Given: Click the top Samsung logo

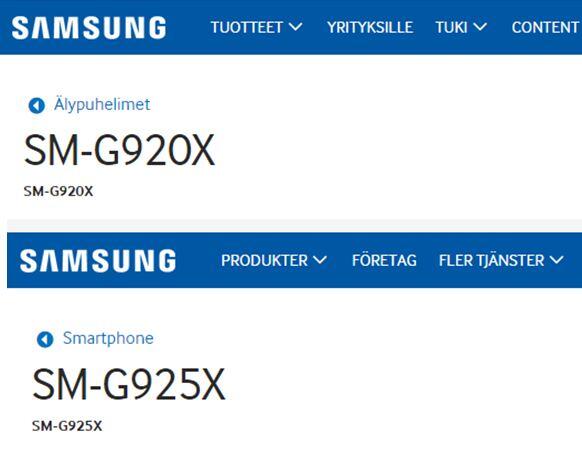Looking at the screenshot, I should pyautogui.click(x=89, y=27).
